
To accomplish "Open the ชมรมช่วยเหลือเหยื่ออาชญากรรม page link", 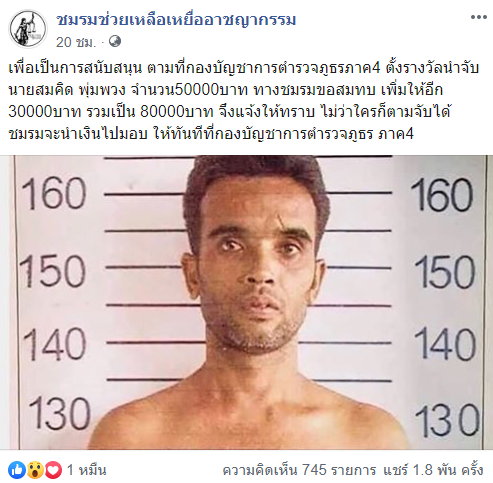I will pos(176,19).
